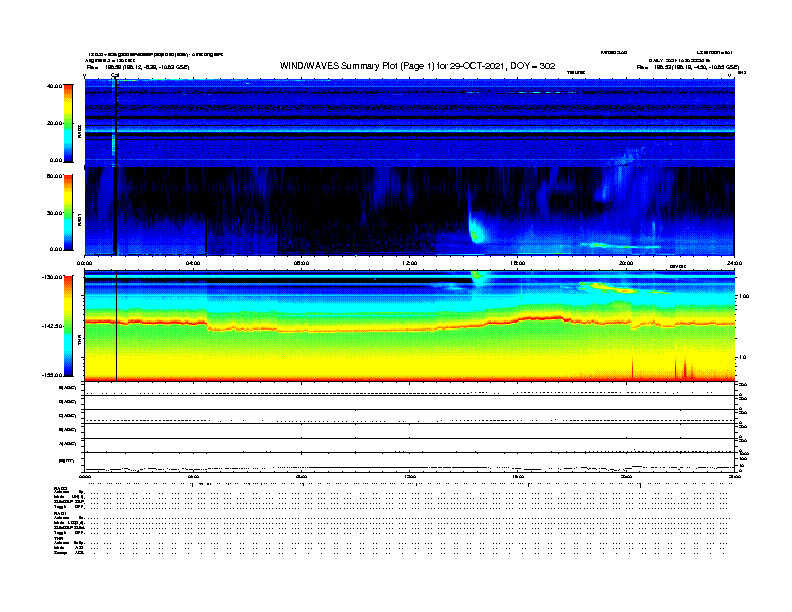792x612 pixels.
Task: Click the WIND/WAVES Summary Plot title
Action: (417, 66)
